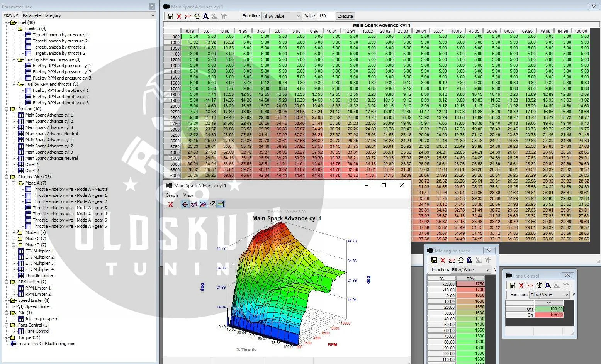Viewport: 601px width, 364px height.
Task: Open the View menu in graph window
Action: pos(188,195)
